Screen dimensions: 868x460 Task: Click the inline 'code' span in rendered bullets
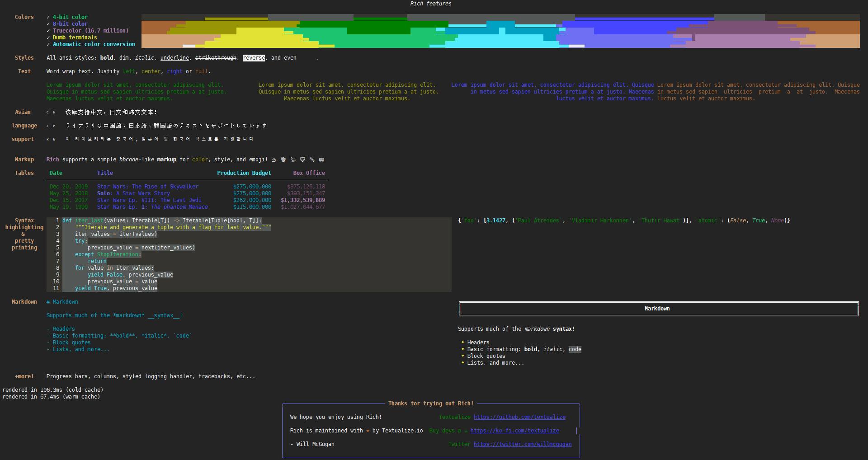click(575, 349)
